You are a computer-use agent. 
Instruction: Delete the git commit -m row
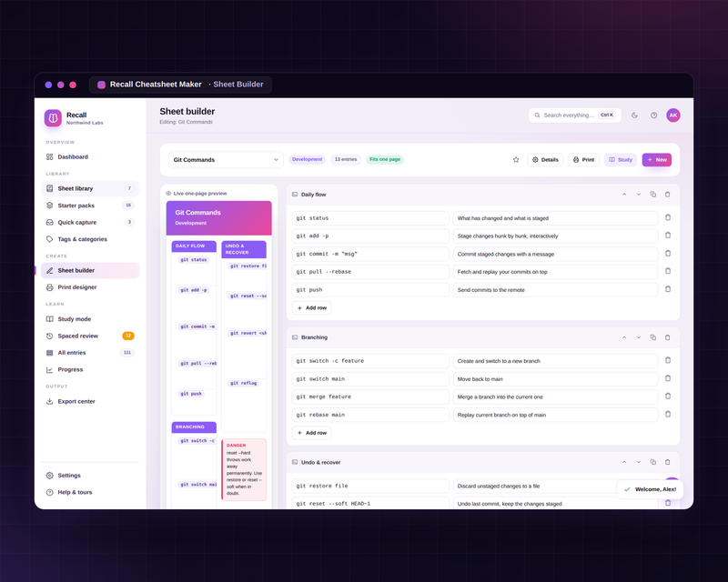(x=668, y=254)
